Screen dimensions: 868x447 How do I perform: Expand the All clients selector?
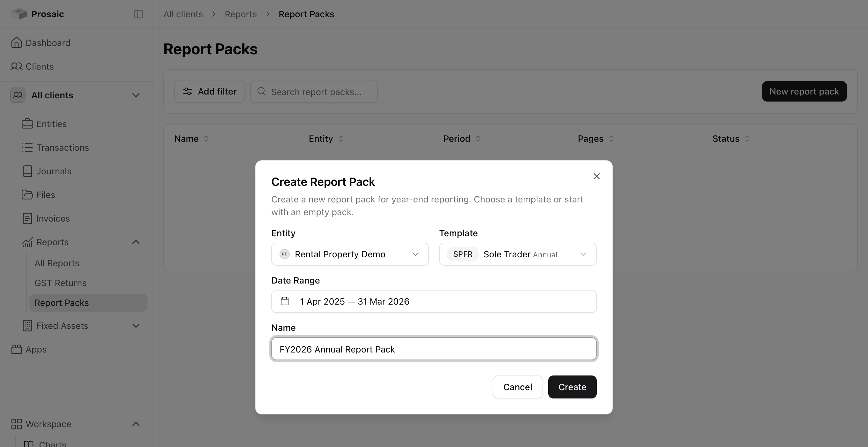click(x=76, y=95)
